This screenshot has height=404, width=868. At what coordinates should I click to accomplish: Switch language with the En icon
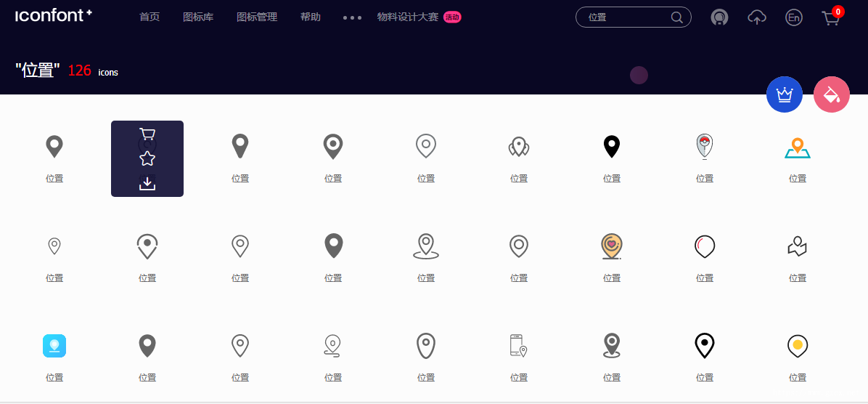[794, 17]
